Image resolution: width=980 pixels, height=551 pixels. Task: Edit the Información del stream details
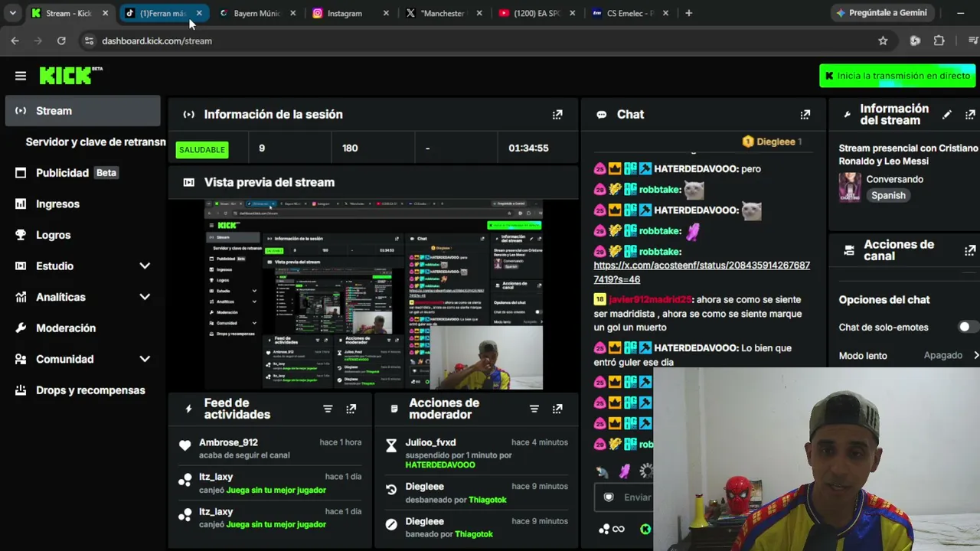click(947, 115)
